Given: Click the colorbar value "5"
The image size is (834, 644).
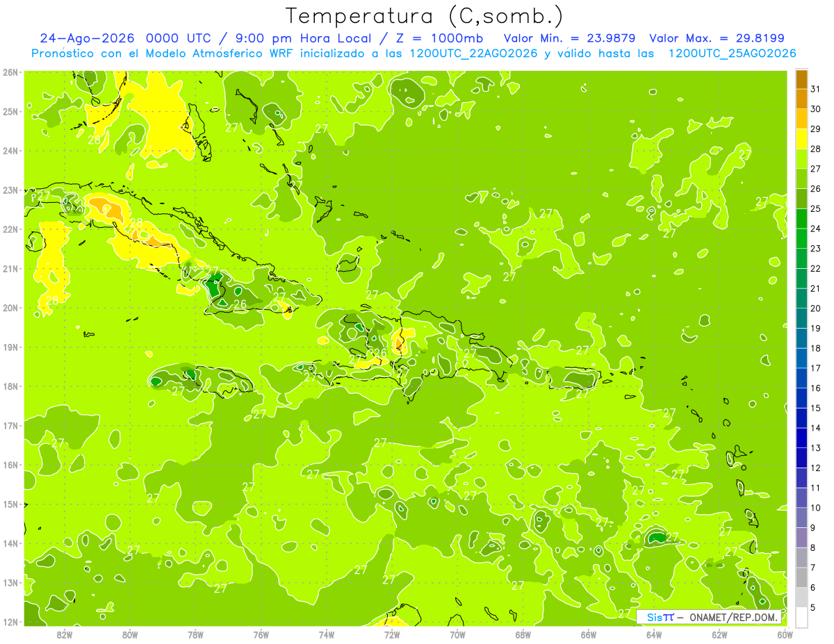Looking at the screenshot, I should 813,608.
